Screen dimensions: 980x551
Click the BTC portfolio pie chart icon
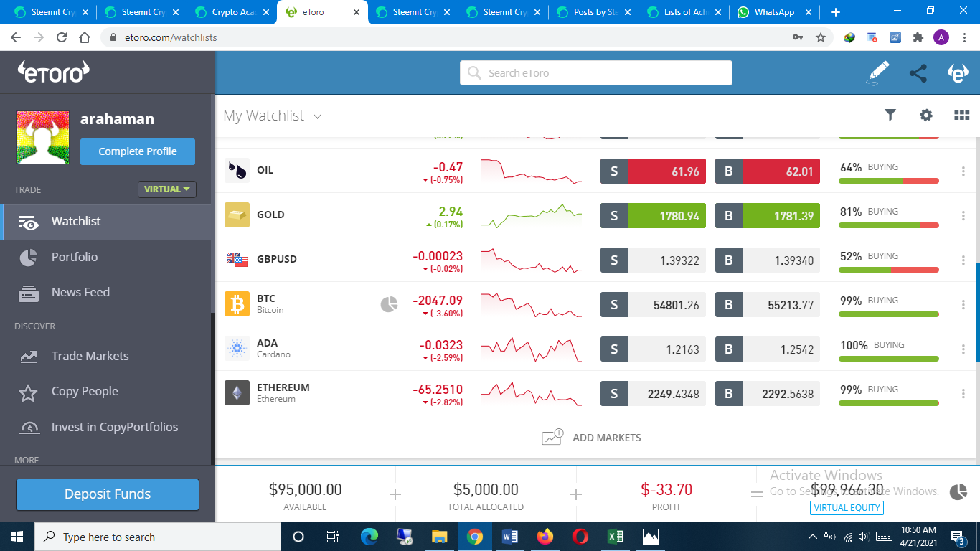(389, 304)
